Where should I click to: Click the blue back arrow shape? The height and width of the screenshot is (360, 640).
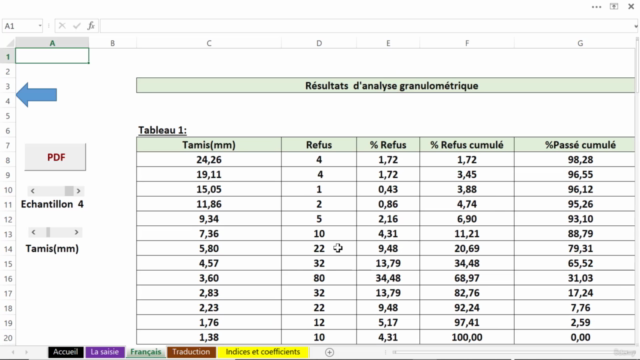pyautogui.click(x=36, y=95)
